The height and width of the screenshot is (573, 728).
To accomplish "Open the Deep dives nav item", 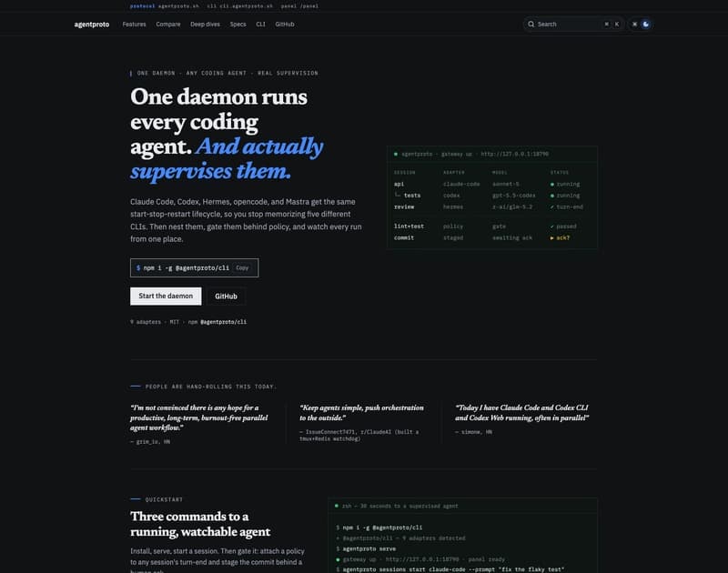I will [x=205, y=25].
